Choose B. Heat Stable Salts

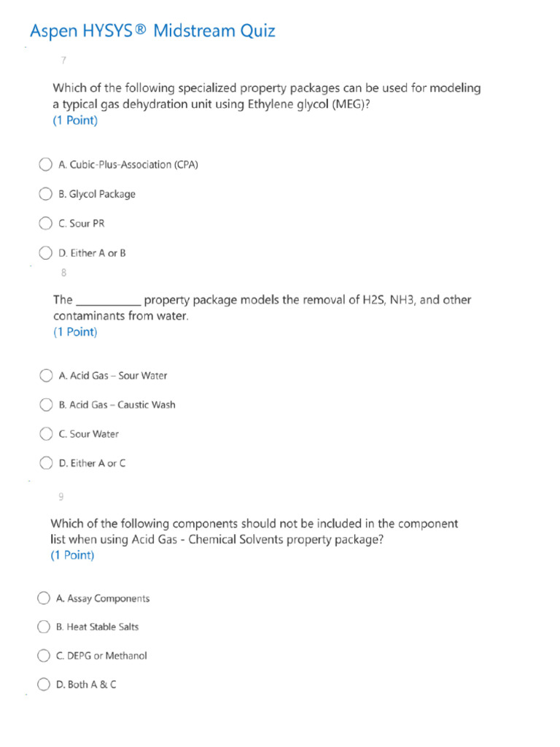43,627
